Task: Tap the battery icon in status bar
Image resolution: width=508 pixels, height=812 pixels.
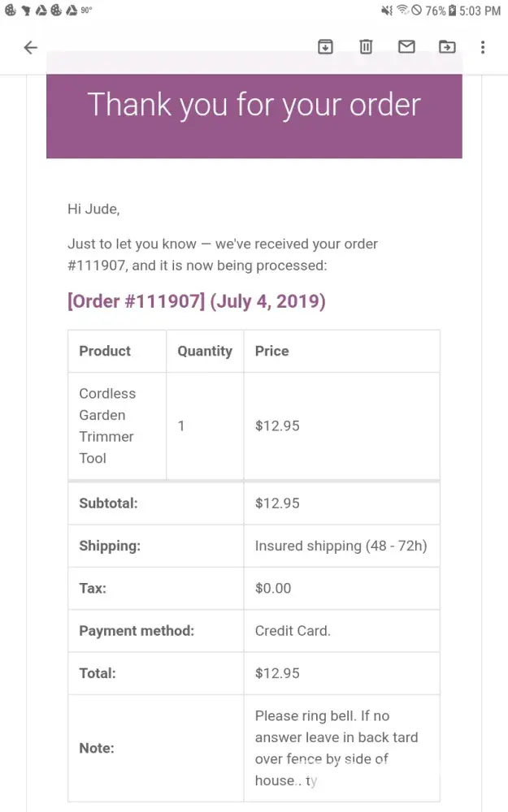Action: click(x=453, y=11)
